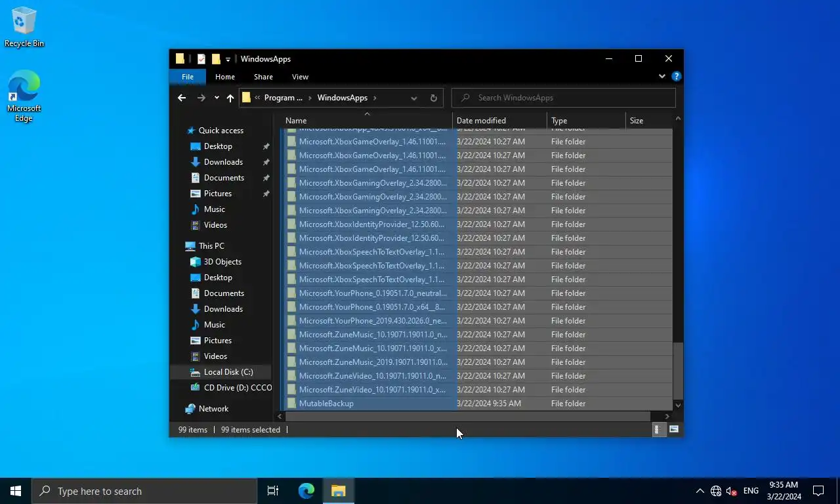The width and height of the screenshot is (840, 504).
Task: Open the Help question mark icon
Action: (677, 76)
